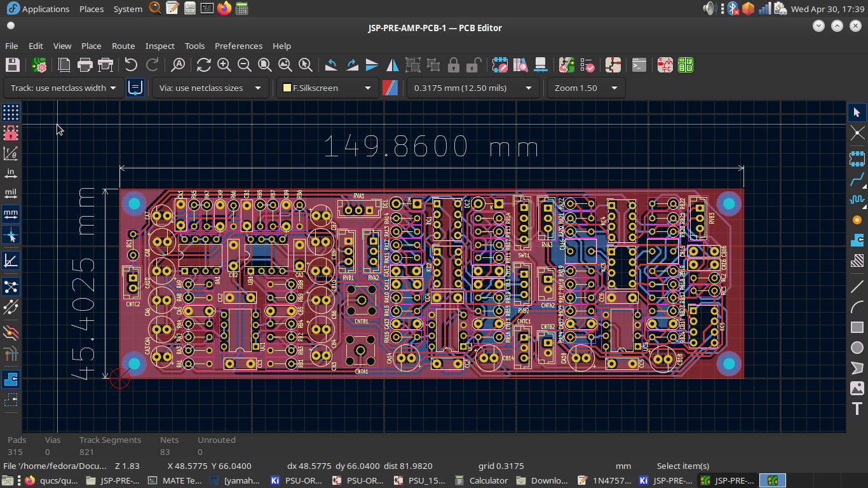Zoom to fit page
Image resolution: width=868 pixels, height=488 pixels.
click(265, 65)
